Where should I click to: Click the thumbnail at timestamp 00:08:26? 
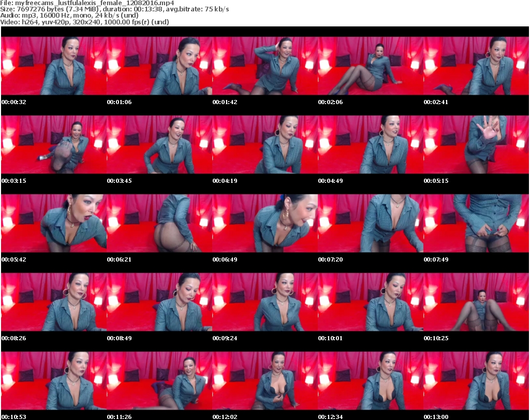coord(54,302)
